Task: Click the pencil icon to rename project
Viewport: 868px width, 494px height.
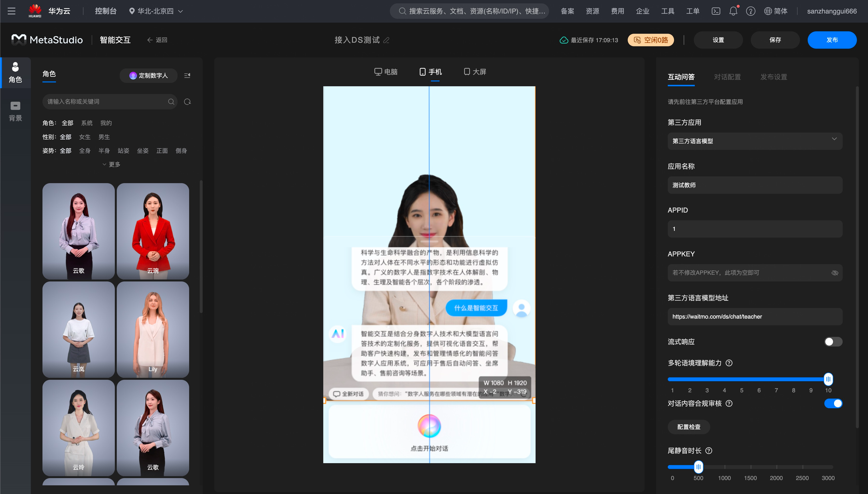Action: coord(386,40)
